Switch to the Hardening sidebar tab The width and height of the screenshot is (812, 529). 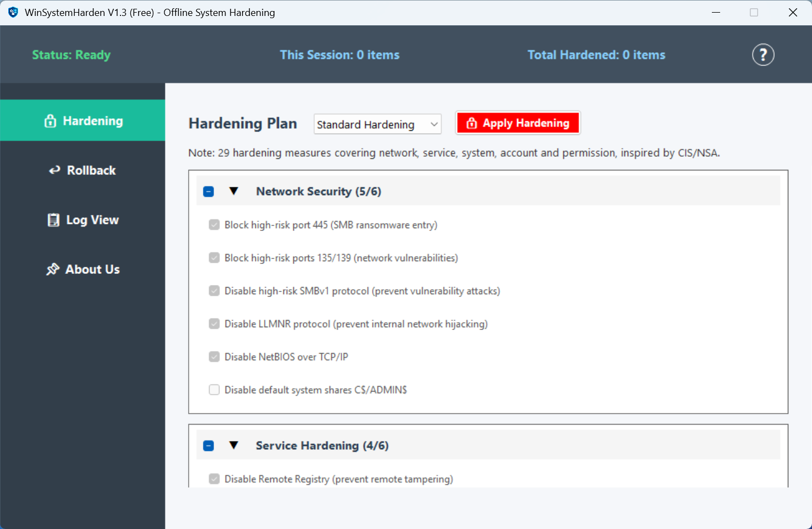tap(83, 120)
